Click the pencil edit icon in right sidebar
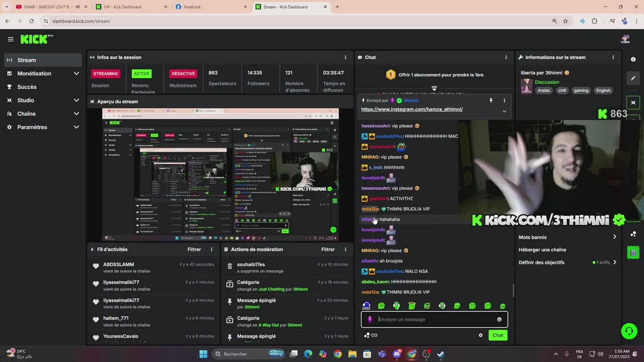The height and width of the screenshot is (362, 644). click(x=633, y=78)
